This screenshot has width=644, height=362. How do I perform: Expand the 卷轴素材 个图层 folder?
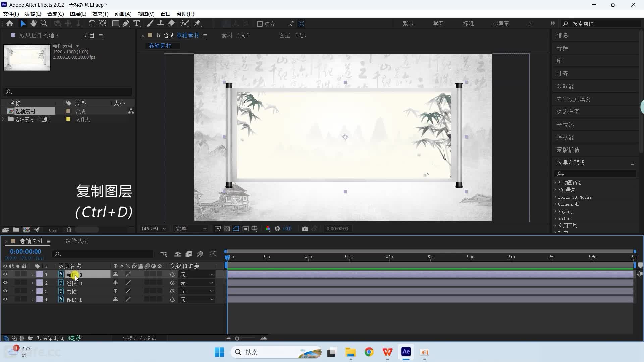tap(3, 119)
